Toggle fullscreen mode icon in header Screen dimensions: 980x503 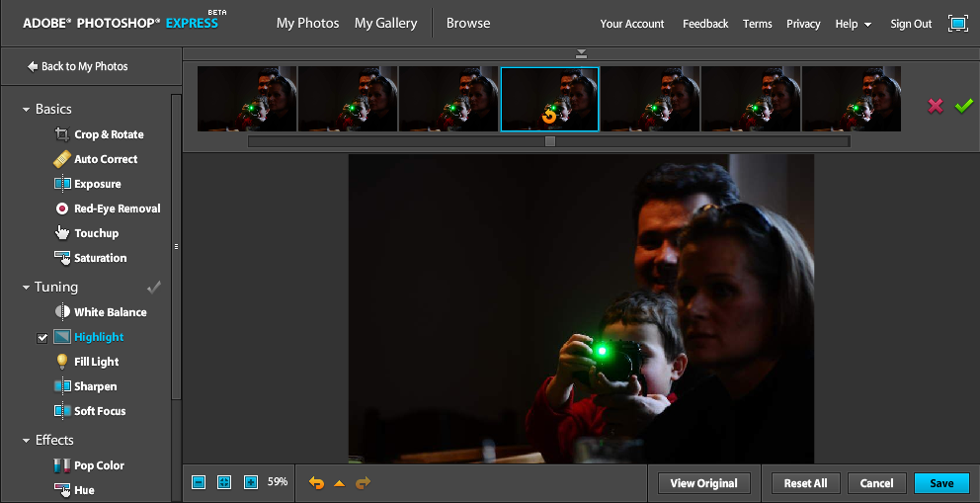(957, 23)
